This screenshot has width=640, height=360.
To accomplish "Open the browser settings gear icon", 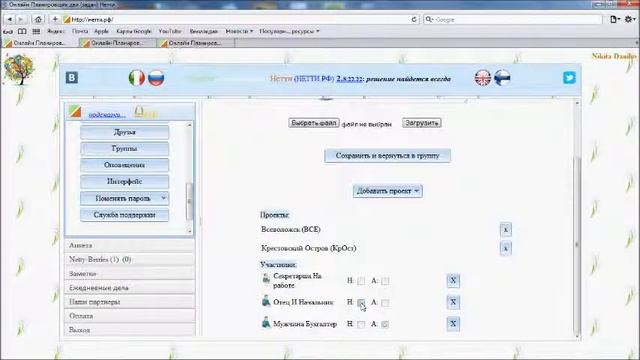I will pos(629,19).
